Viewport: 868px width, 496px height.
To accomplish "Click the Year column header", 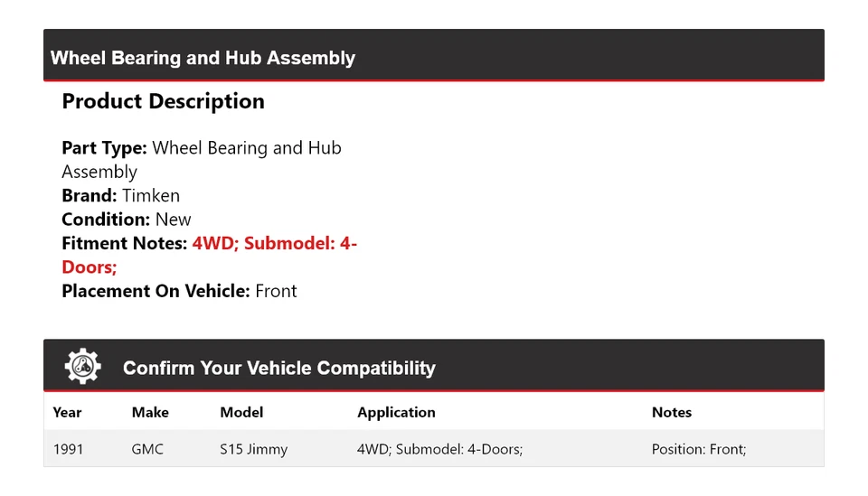I will [x=67, y=412].
